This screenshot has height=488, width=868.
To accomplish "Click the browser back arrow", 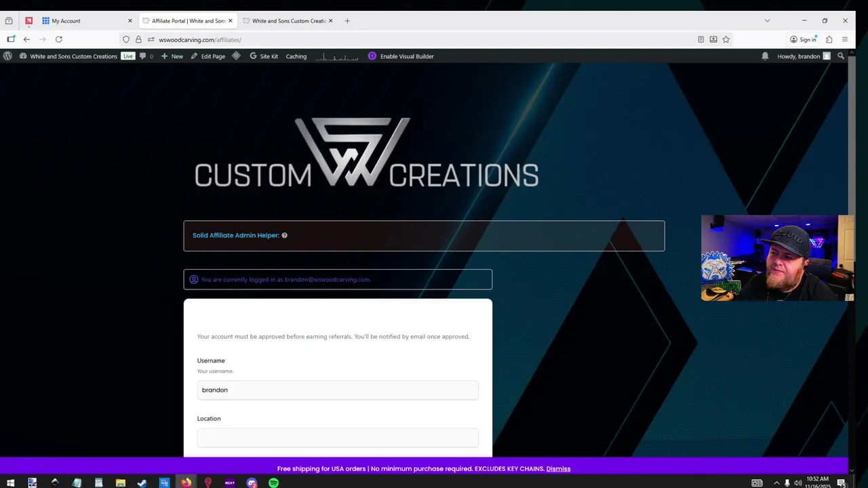I will click(x=26, y=39).
